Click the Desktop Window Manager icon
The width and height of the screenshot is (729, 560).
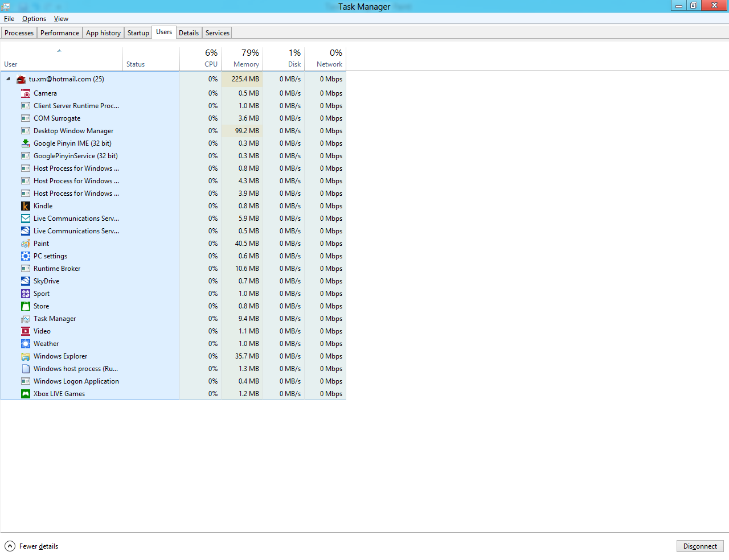pyautogui.click(x=26, y=131)
